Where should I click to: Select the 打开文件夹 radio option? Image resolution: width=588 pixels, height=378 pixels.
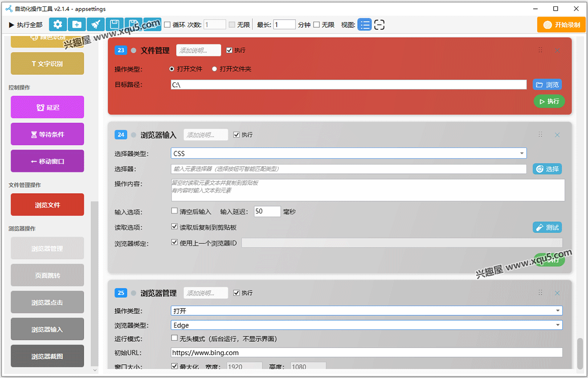point(215,69)
